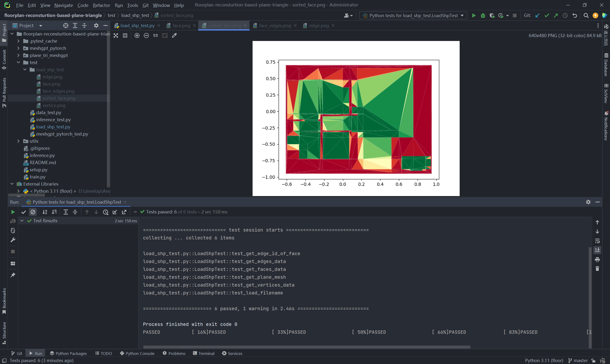Select vertice.png in project tree
Screen dimensions: 610x364
(54, 105)
